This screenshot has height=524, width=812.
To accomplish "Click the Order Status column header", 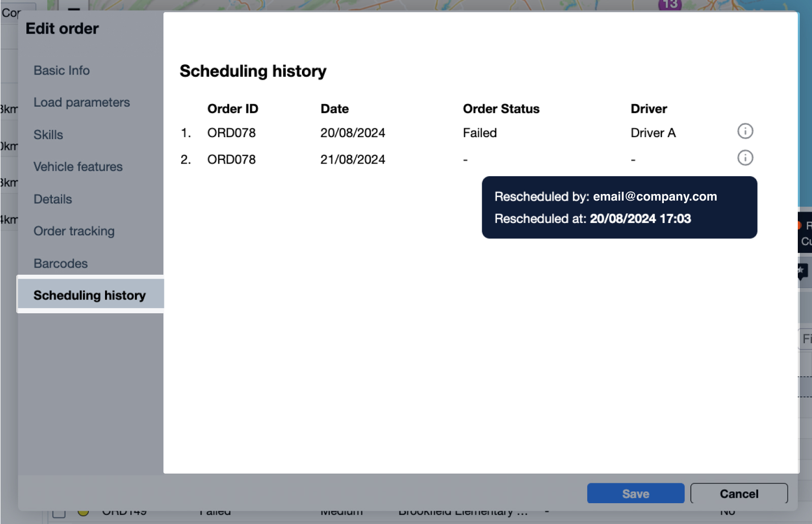I will coord(501,109).
